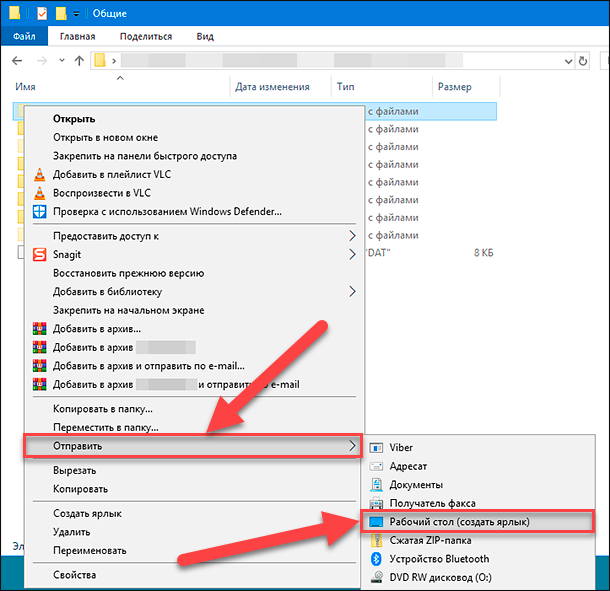Click the Windows Defender shield icon
Screen dimensions: 610x591
coord(39,212)
